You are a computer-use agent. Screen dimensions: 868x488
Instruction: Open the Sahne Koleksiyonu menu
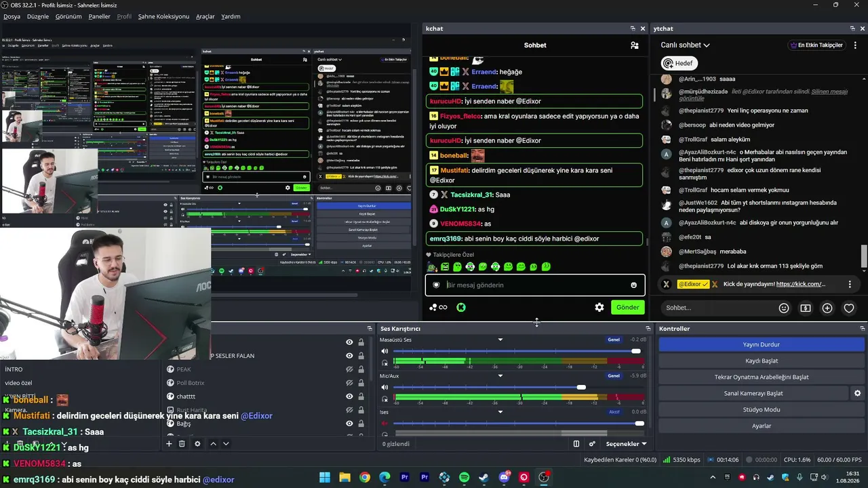click(x=163, y=16)
